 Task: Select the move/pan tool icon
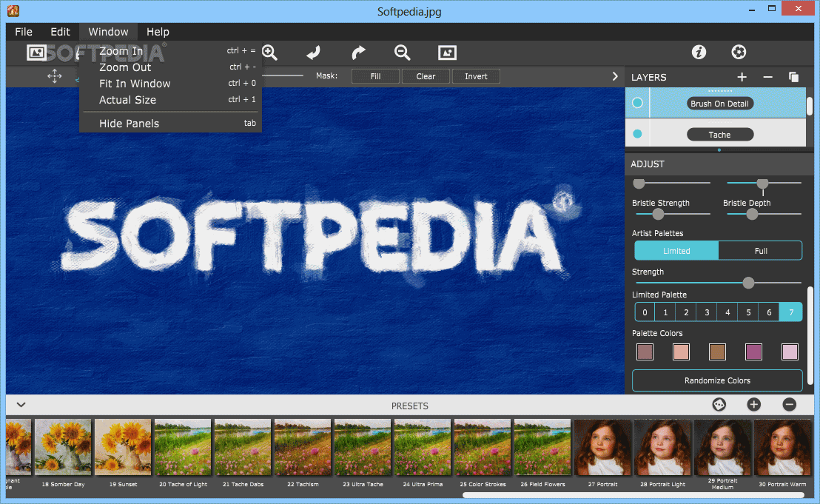click(54, 76)
